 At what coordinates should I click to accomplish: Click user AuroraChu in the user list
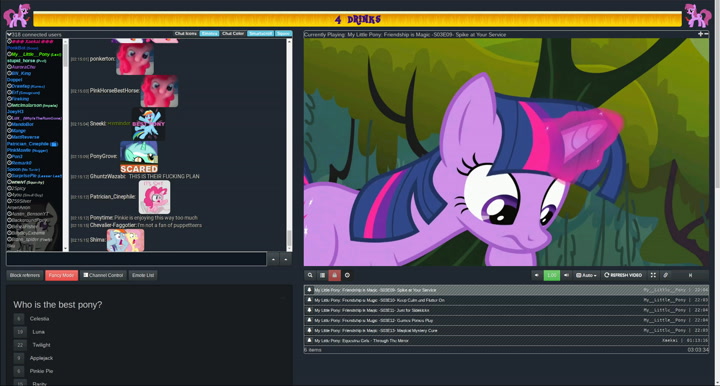(x=23, y=67)
